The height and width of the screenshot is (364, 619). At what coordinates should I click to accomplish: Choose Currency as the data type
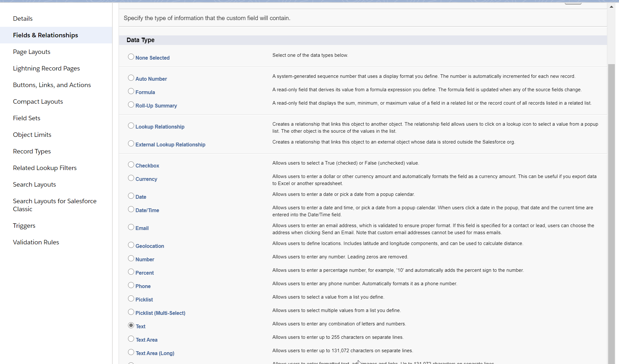pos(131,178)
